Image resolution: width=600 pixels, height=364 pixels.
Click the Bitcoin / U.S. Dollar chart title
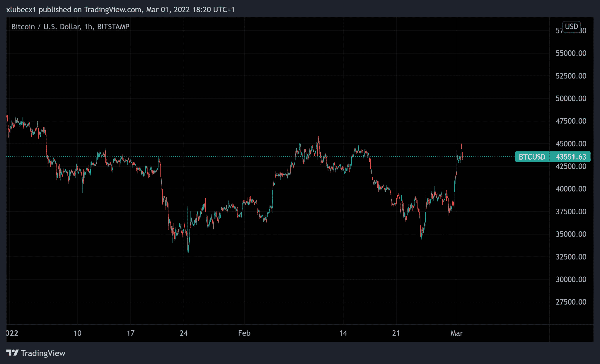[70, 27]
